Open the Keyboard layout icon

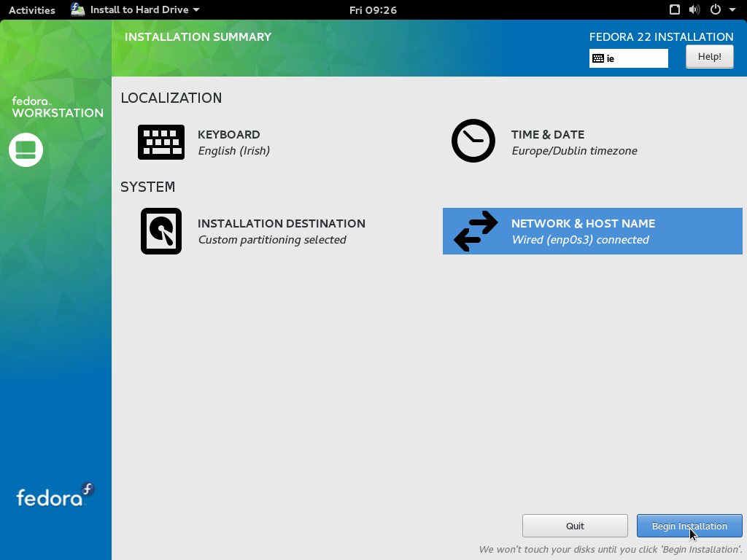coord(161,142)
